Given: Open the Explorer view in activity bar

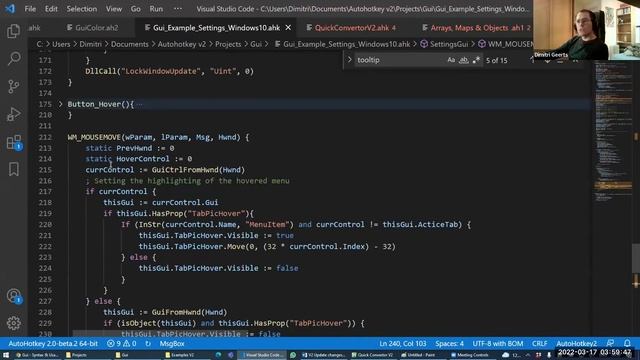Looking at the screenshot, I should (x=13, y=31).
